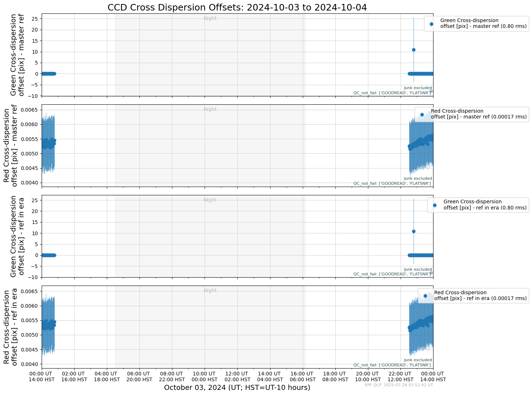The image size is (532, 395).
Task: Click the outlier point near 11 pix in Green master ref panel
Action: click(x=414, y=50)
